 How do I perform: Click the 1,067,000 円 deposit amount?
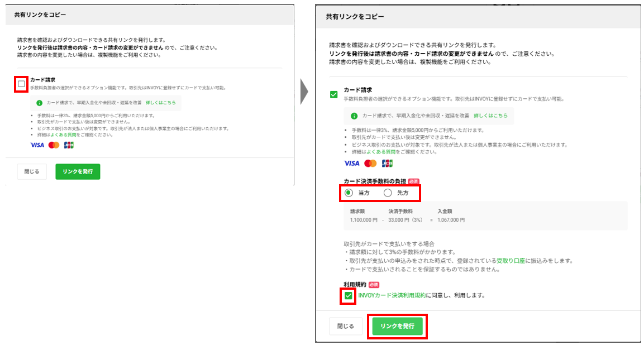451,220
